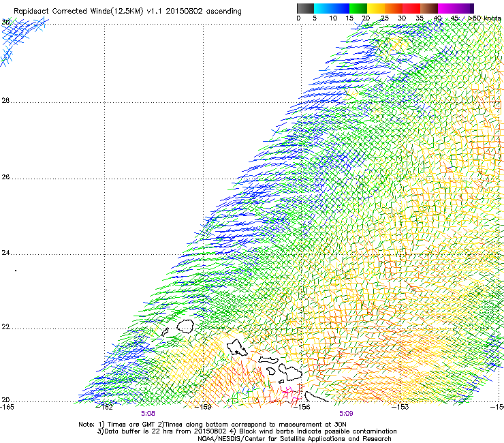
Task: Click the cyan segment of the wind speed colorbar
Action: [x=323, y=8]
